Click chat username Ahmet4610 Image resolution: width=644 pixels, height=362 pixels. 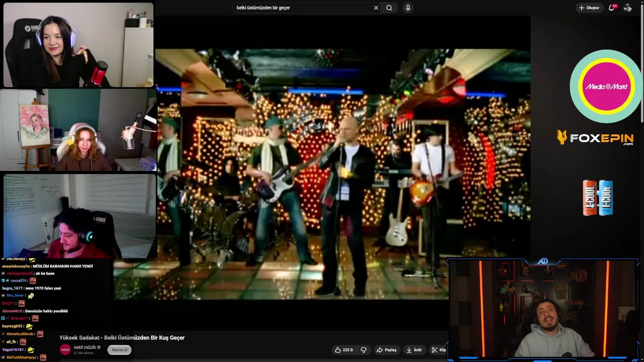click(x=12, y=311)
